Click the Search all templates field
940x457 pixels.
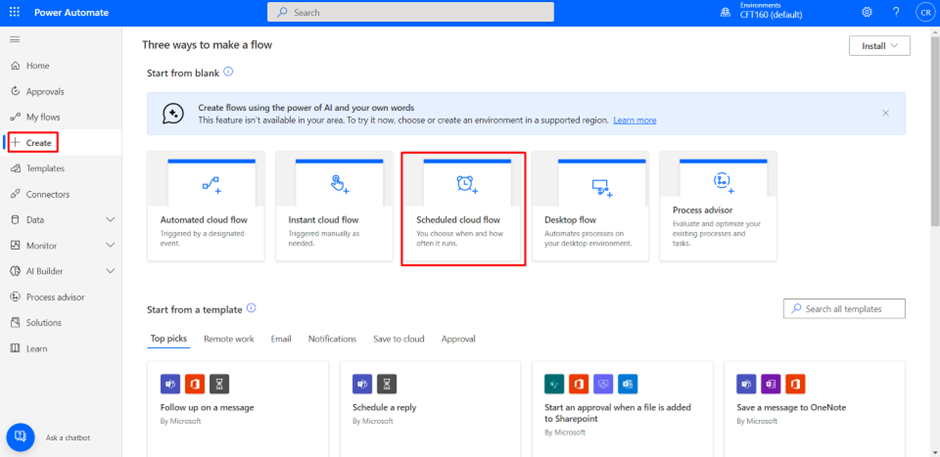tap(844, 309)
